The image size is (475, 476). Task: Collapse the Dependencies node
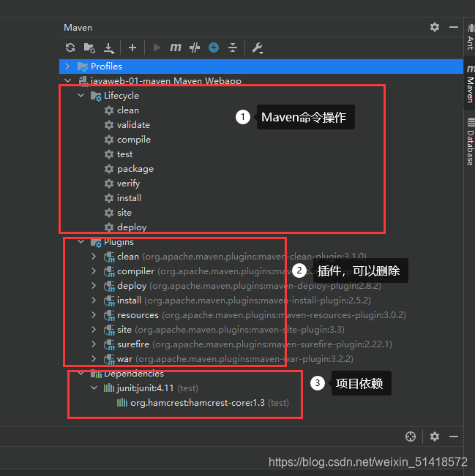point(81,374)
